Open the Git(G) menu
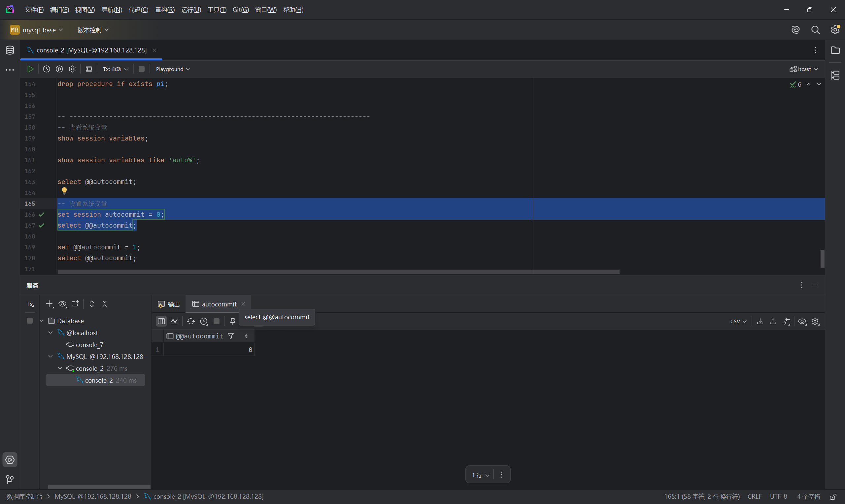 [241, 10]
